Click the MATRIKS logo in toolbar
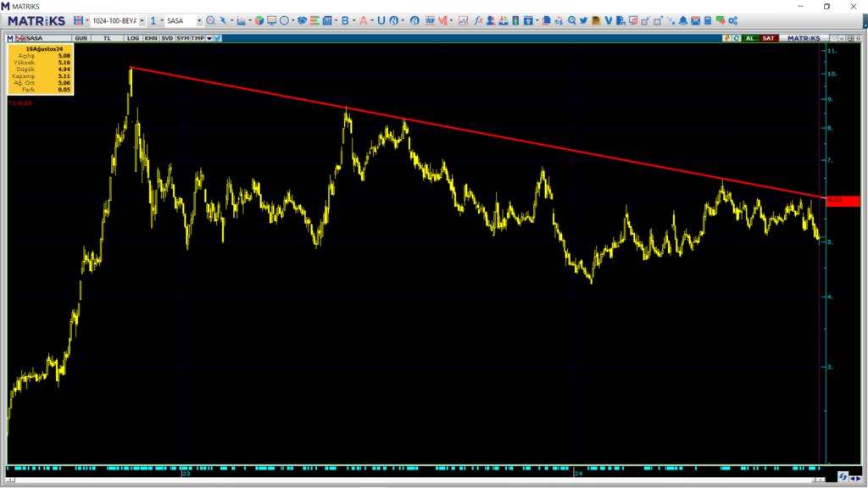Viewport: 868px width, 488px height. tap(36, 20)
